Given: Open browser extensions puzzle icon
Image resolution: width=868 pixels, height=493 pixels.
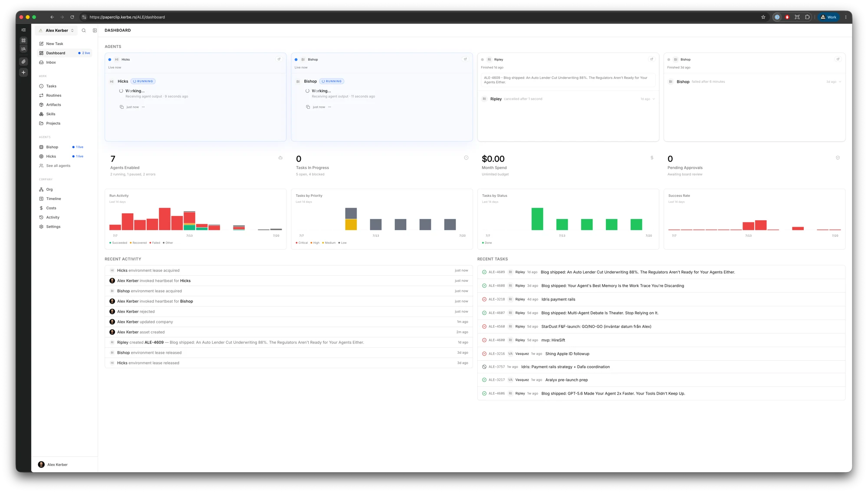Looking at the screenshot, I should coord(807,17).
